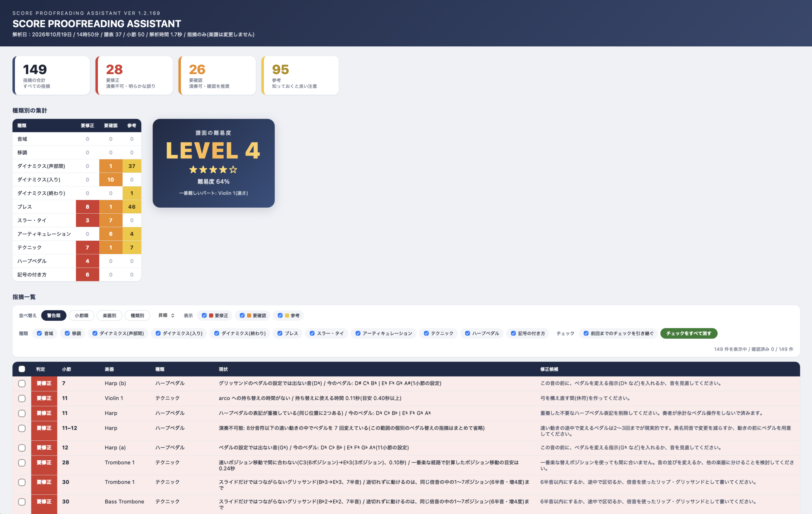Uncheck the テクニック type filter

point(426,333)
